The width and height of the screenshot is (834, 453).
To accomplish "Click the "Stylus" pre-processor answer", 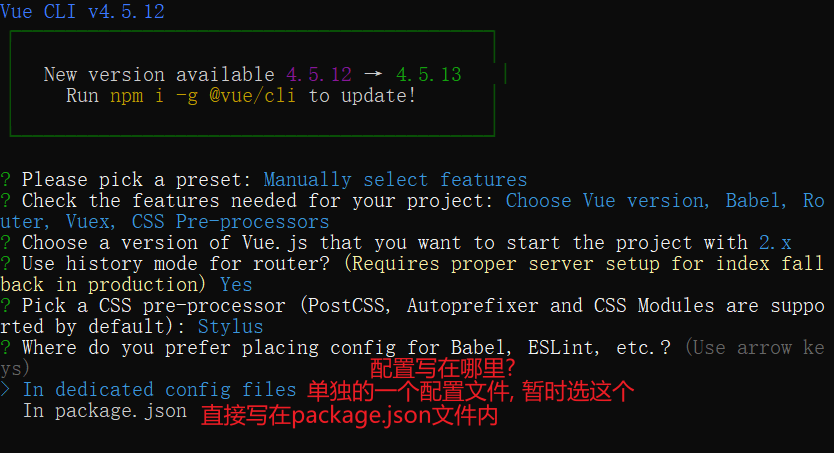I will (x=231, y=327).
